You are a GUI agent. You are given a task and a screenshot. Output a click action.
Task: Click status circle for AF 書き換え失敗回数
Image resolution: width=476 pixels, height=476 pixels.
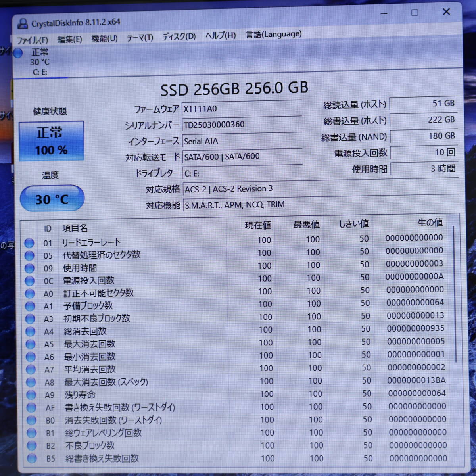(x=31, y=407)
